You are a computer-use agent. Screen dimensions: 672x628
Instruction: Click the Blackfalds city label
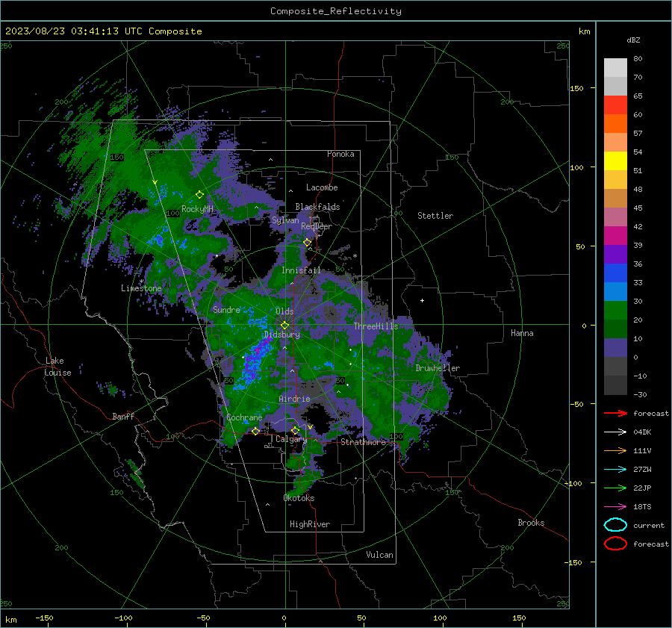coord(317,207)
